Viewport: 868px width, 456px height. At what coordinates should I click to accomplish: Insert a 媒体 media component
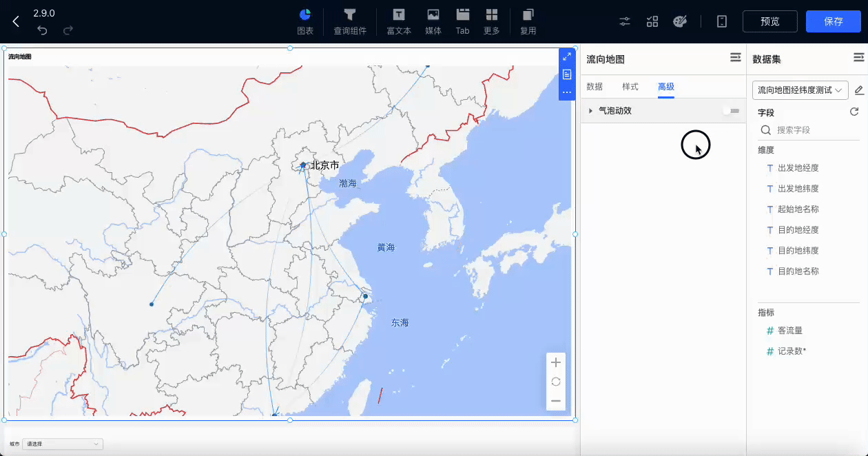[x=433, y=21]
